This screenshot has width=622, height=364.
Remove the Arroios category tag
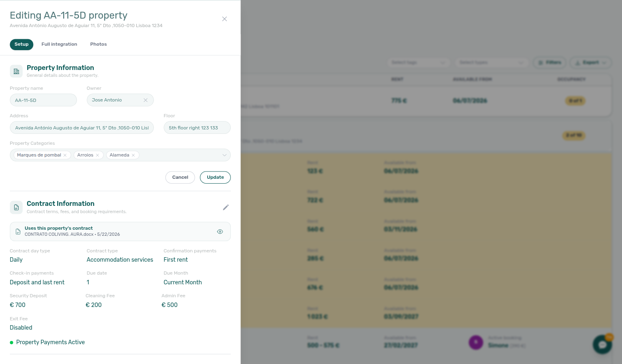tap(98, 155)
